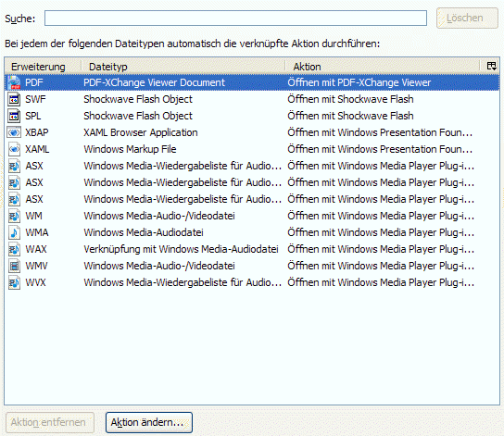Select the WM extension label
The height and width of the screenshot is (436, 504).
[33, 216]
